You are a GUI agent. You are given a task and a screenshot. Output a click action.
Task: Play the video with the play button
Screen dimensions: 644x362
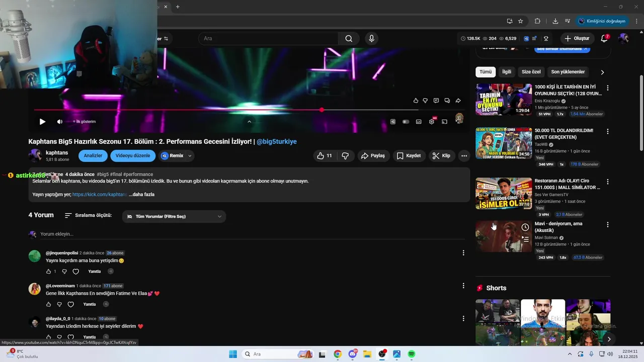coord(42,122)
